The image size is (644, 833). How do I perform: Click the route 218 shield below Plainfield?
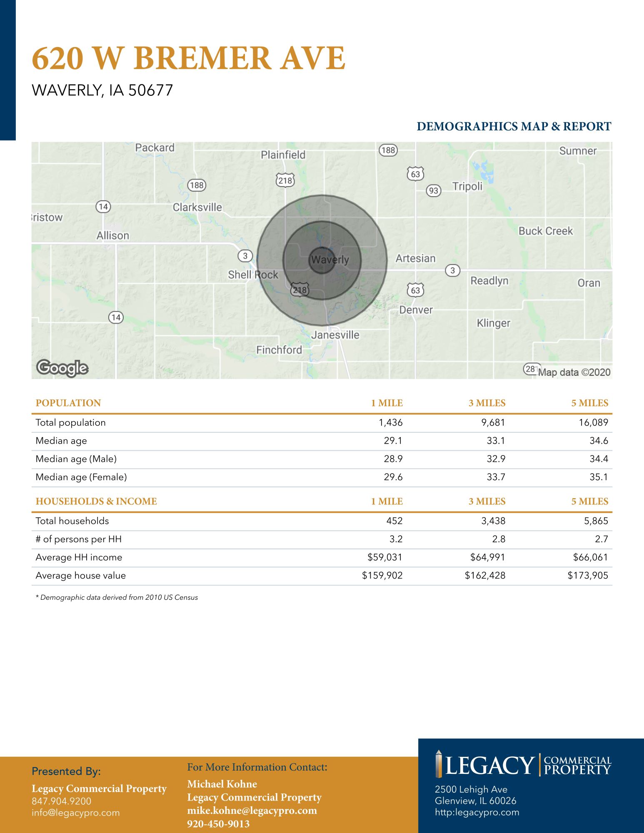coord(285,180)
